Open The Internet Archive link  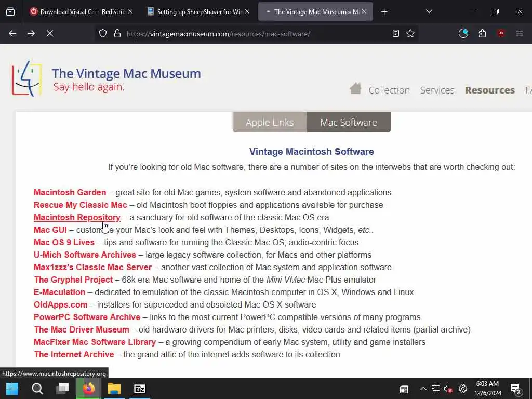pyautogui.click(x=74, y=354)
